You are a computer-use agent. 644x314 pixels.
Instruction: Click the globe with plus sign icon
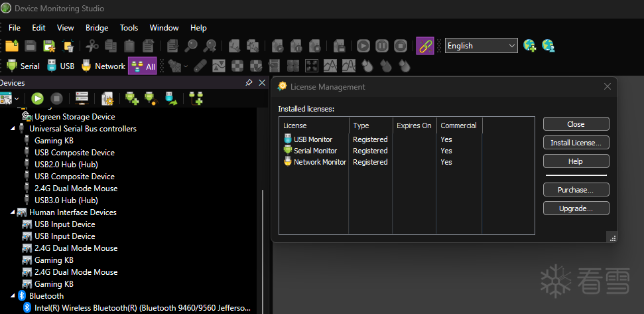point(530,46)
